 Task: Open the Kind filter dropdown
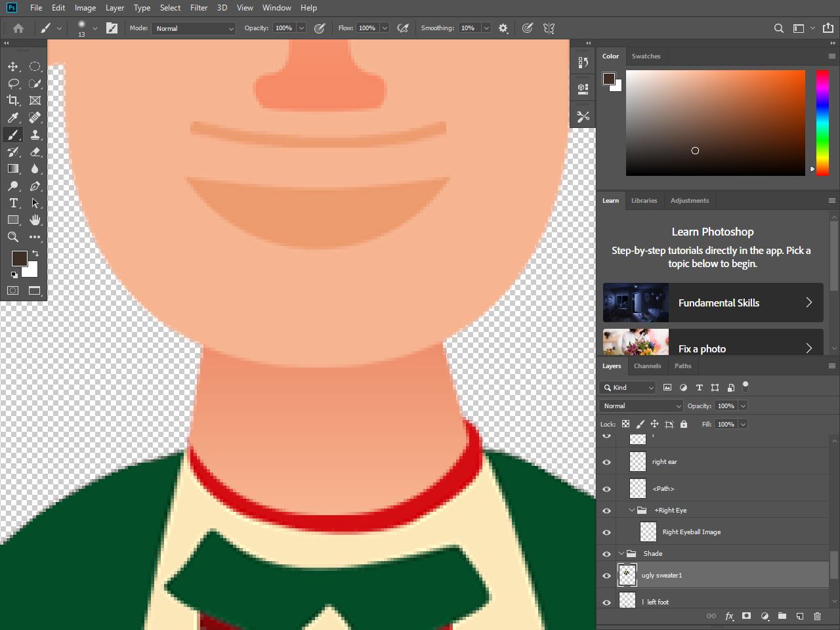pos(627,387)
